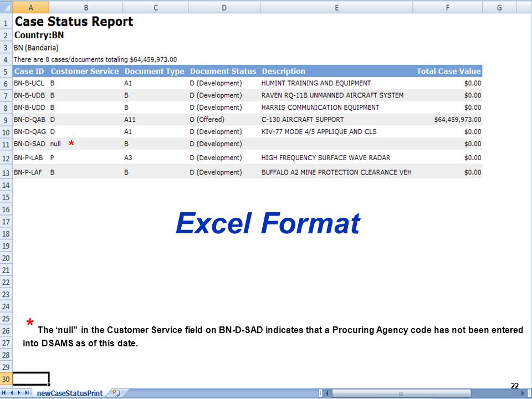The image size is (532, 399).
Task: Select row 14 header
Action: (x=6, y=185)
